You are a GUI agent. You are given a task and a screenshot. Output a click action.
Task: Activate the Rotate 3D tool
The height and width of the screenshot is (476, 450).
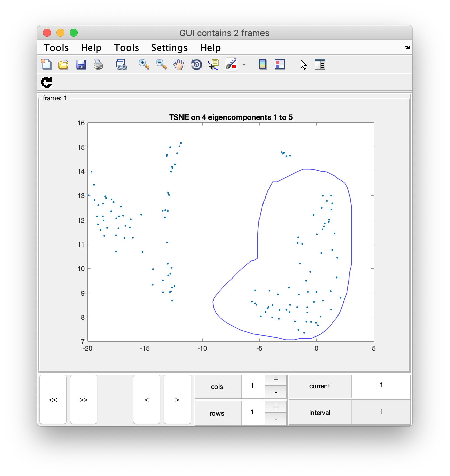point(196,64)
